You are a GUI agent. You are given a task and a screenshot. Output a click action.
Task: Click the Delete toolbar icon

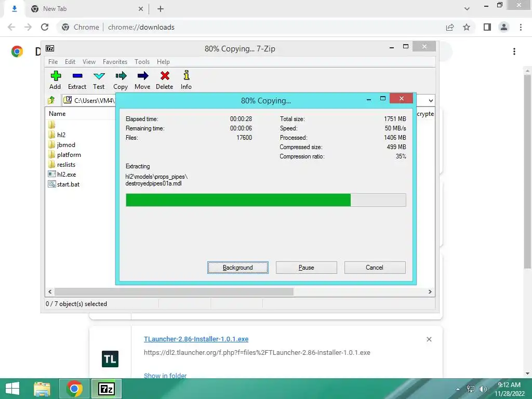coord(165,80)
